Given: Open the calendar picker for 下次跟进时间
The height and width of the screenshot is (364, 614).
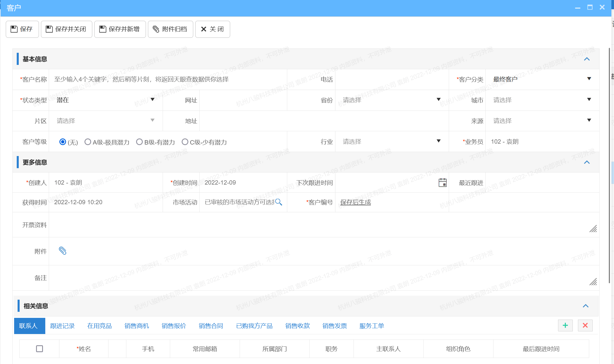Looking at the screenshot, I should (x=442, y=183).
